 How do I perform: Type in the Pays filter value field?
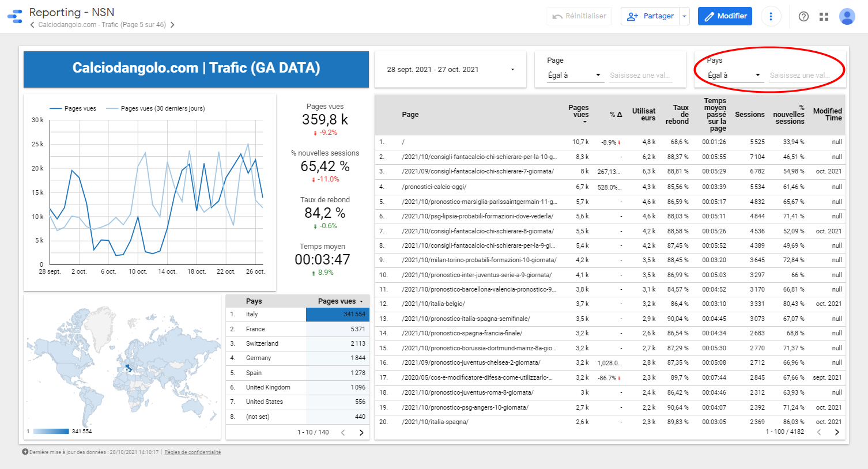point(801,75)
